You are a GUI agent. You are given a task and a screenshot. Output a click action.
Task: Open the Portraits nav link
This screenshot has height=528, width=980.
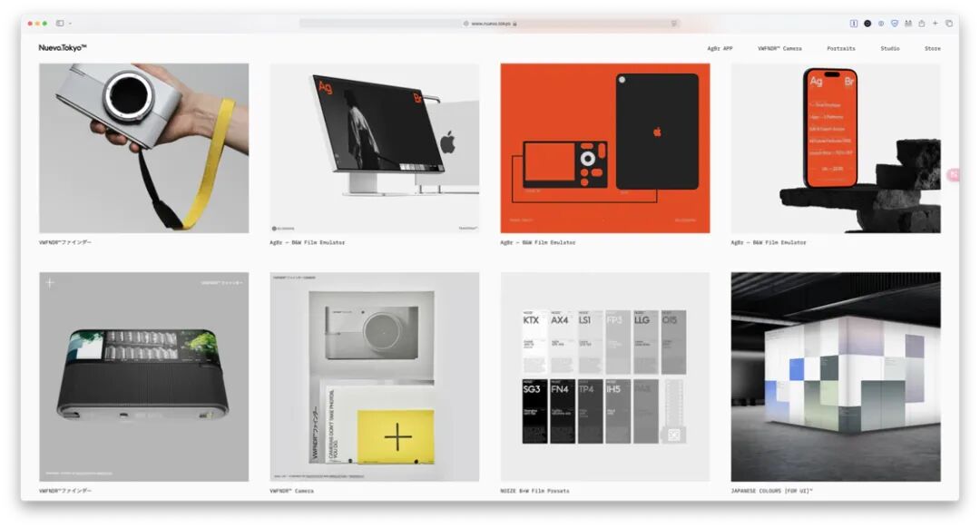[840, 48]
